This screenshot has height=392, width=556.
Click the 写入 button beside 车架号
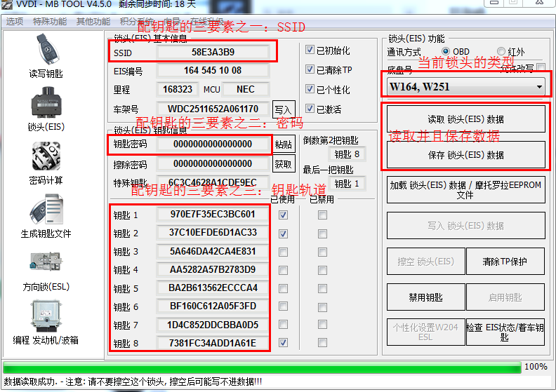point(284,110)
